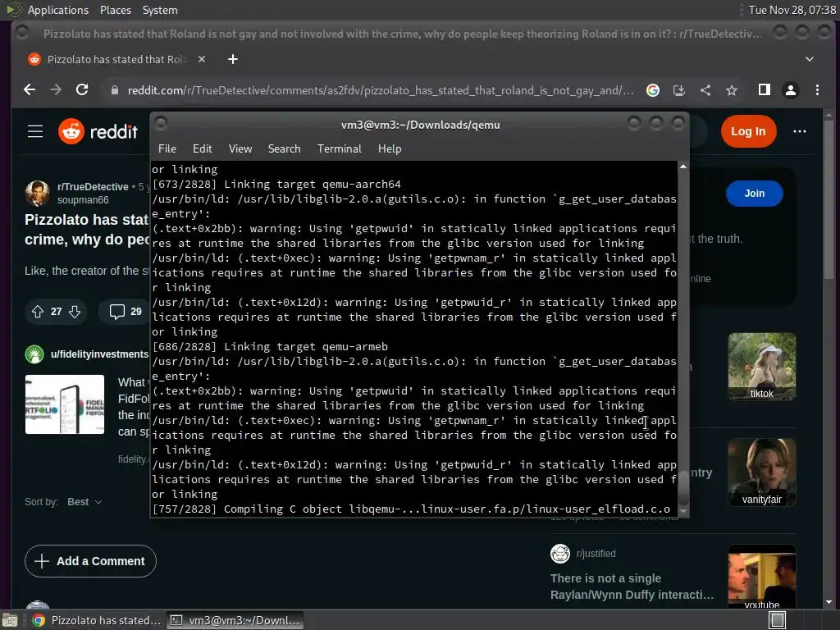Open the tiktok thumbnail
Viewport: 840px width, 630px height.
761,367
